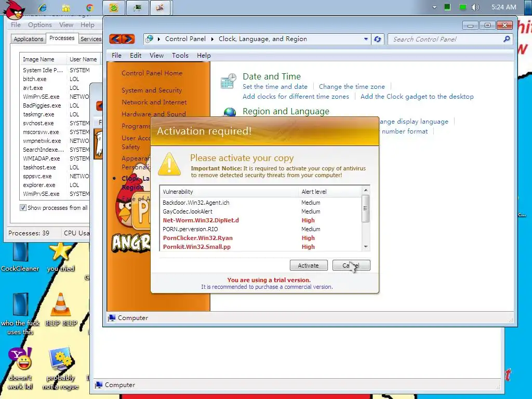Open the Control Panel View menu
The width and height of the screenshot is (532, 399).
point(156,55)
